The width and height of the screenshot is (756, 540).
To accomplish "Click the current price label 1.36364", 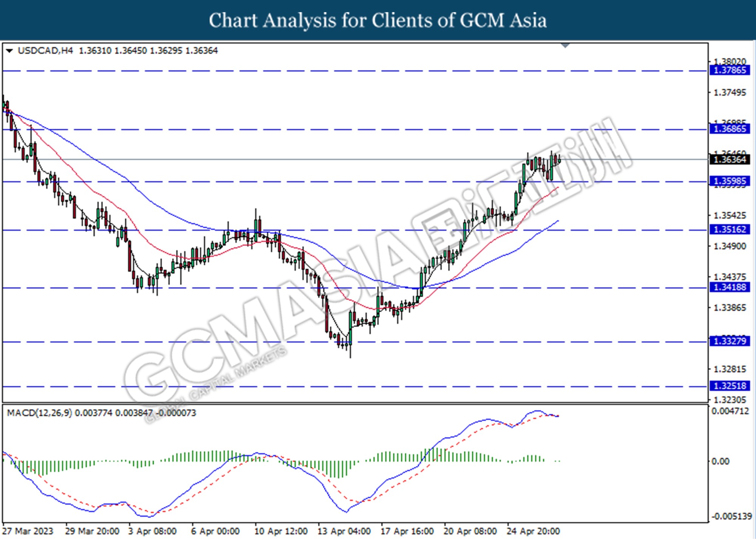I will (x=730, y=159).
